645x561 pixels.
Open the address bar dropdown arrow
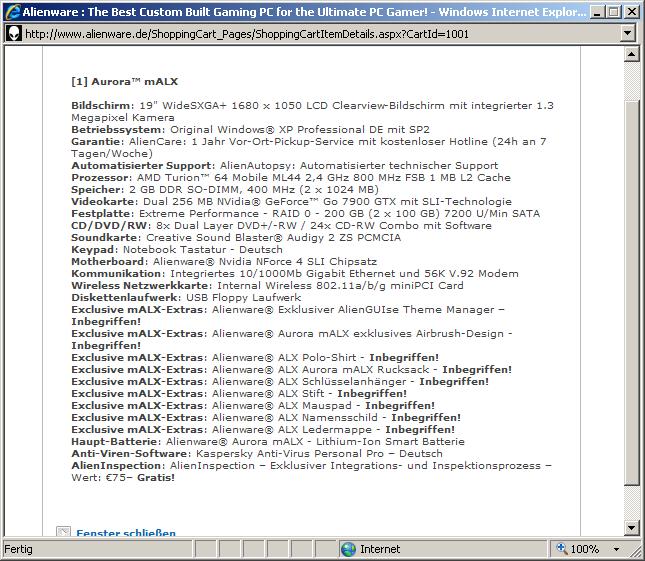click(x=627, y=33)
